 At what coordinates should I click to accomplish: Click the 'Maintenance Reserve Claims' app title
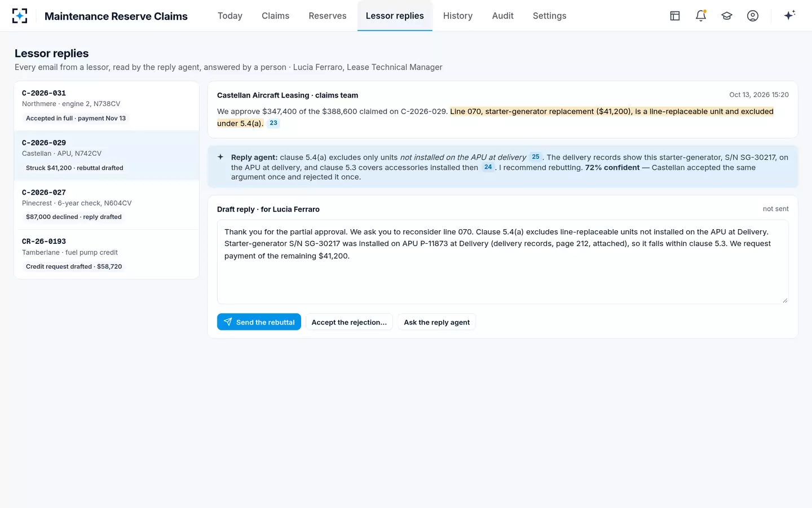tap(116, 16)
